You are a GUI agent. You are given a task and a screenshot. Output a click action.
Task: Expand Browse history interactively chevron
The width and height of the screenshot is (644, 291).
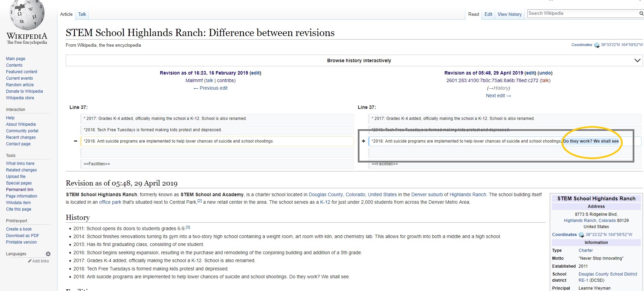click(637, 60)
